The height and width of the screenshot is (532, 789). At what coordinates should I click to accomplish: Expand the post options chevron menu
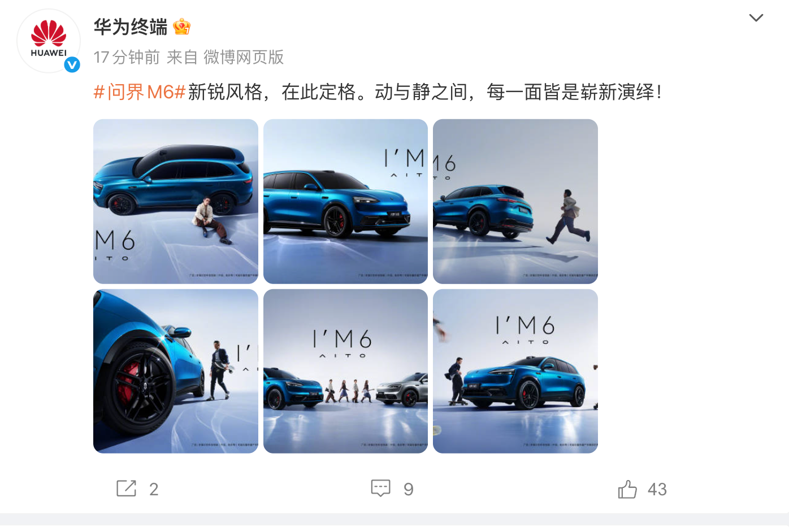756,18
